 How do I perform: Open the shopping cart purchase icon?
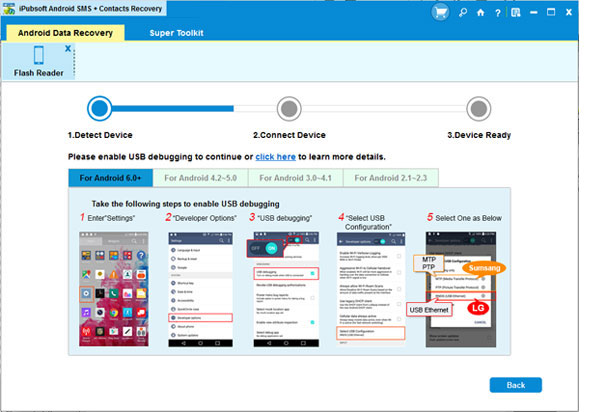coord(440,13)
